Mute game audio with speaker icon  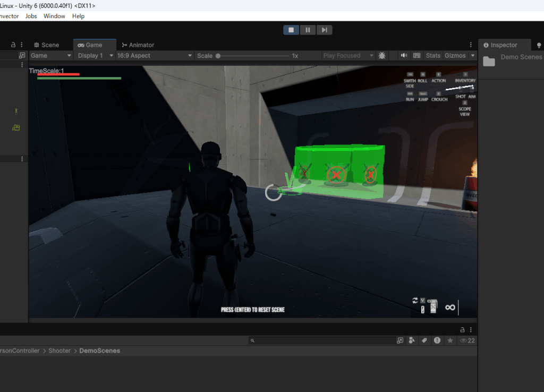pyautogui.click(x=404, y=56)
